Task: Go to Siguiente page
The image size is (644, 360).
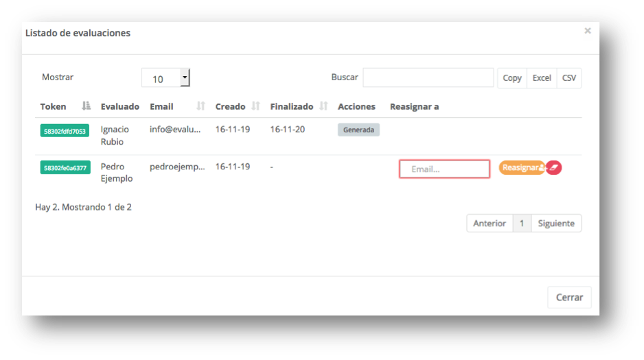Action: pos(556,224)
